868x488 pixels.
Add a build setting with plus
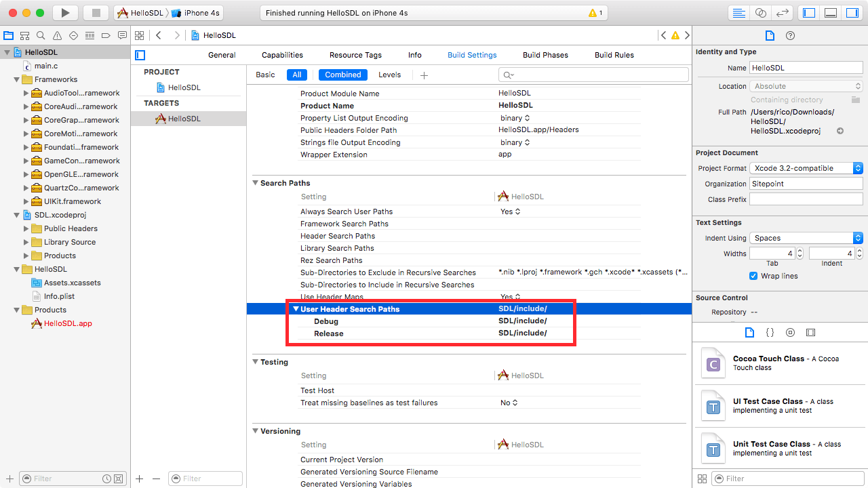[x=424, y=75]
